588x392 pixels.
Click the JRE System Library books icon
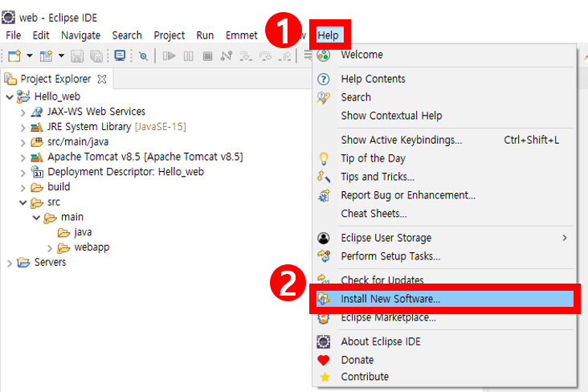point(37,127)
